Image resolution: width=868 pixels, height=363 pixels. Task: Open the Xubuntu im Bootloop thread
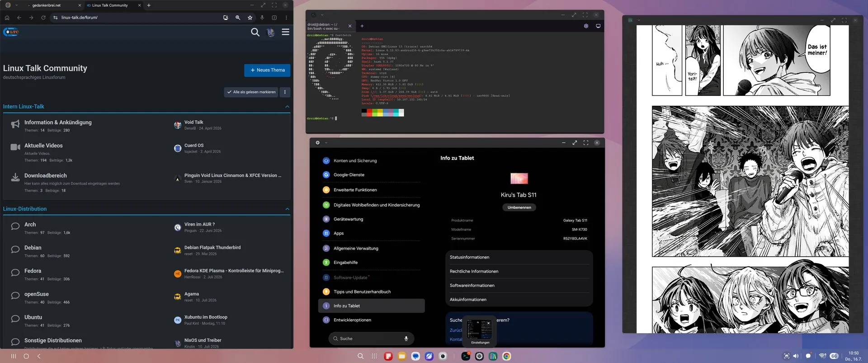tap(206, 317)
